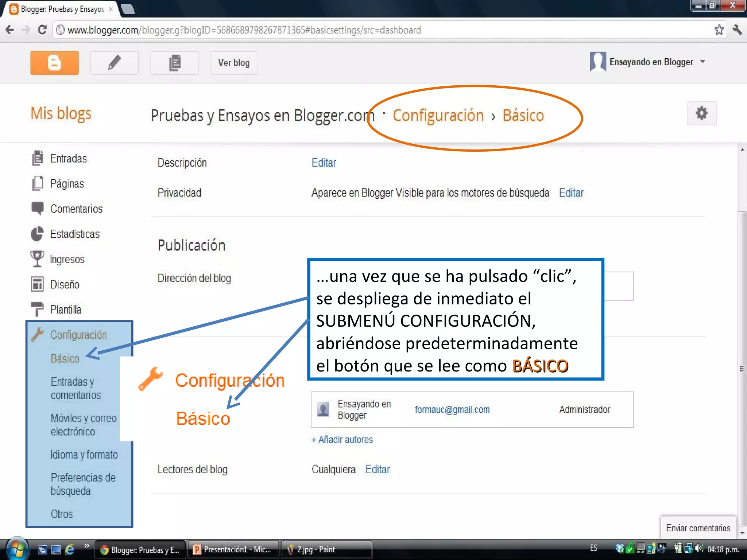The width and height of the screenshot is (747, 560).
Task: Switch to 2.jpg - Paint taskbar item
Action: coord(327,549)
